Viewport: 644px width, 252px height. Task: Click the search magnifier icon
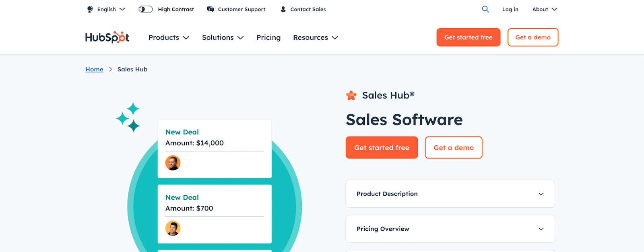pyautogui.click(x=485, y=9)
